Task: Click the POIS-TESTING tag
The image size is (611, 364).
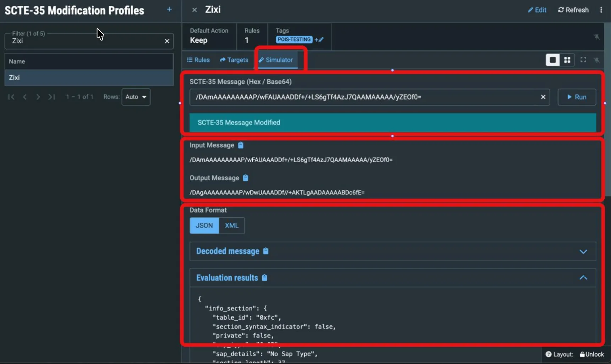Action: click(294, 39)
